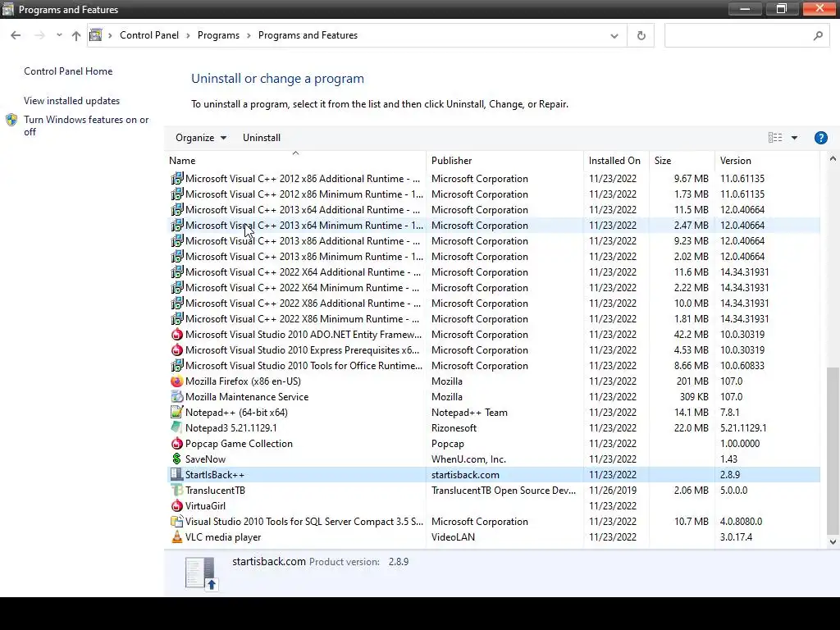Image resolution: width=840 pixels, height=630 pixels.
Task: Click the magnifier search icon
Action: 818,36
